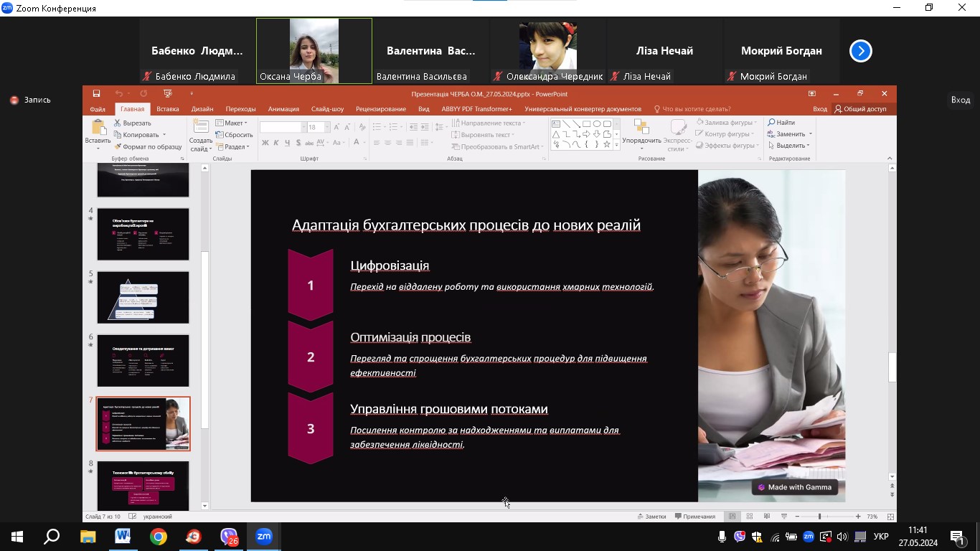Open Chrome from Windows taskbar
Image resolution: width=980 pixels, height=551 pixels.
tap(158, 537)
